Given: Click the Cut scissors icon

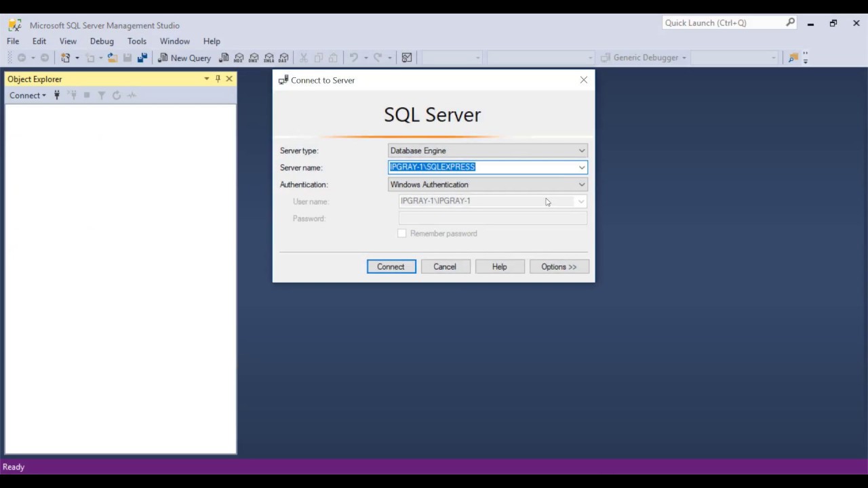Looking at the screenshot, I should tap(304, 58).
